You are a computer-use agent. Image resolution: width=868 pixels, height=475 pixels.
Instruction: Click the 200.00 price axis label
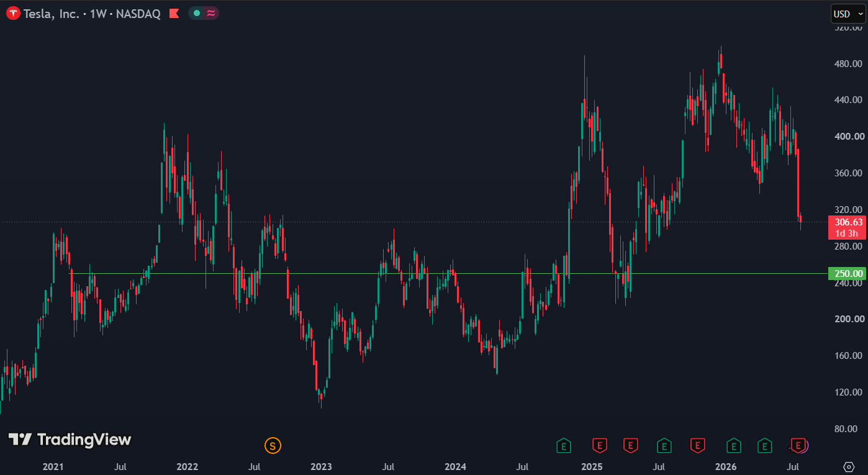click(x=849, y=319)
